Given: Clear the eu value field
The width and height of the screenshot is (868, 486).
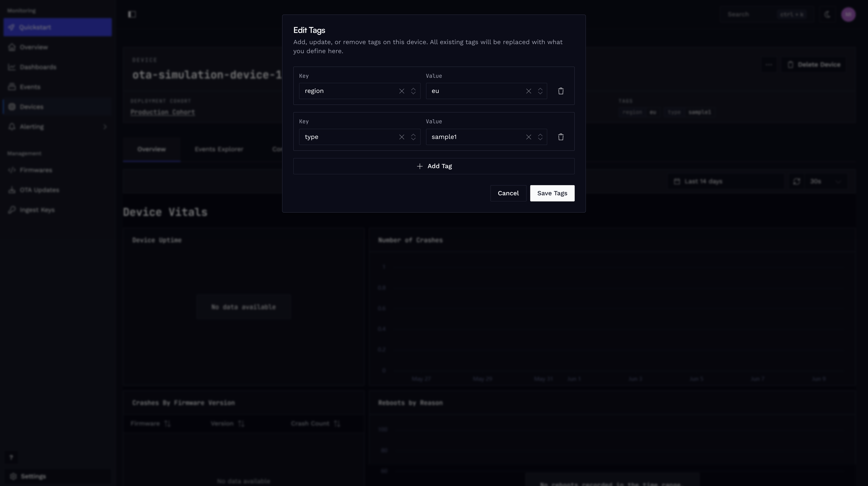Looking at the screenshot, I should [x=528, y=91].
